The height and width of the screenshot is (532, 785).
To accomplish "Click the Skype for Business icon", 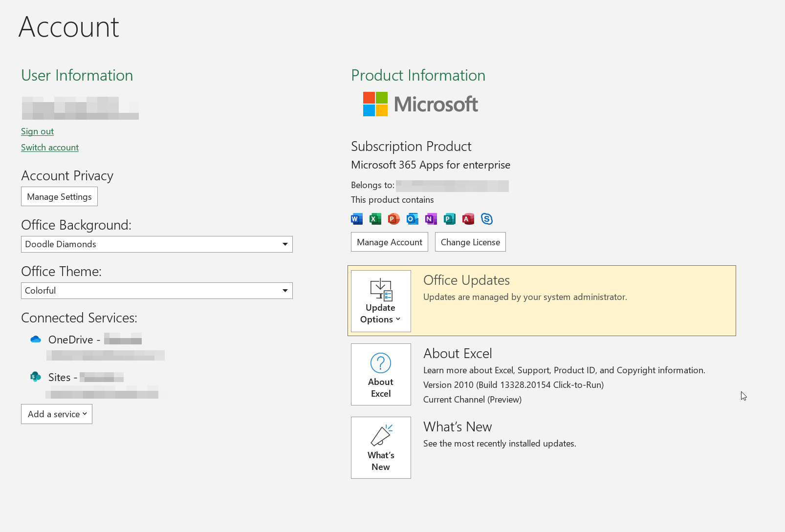I will click(x=487, y=219).
